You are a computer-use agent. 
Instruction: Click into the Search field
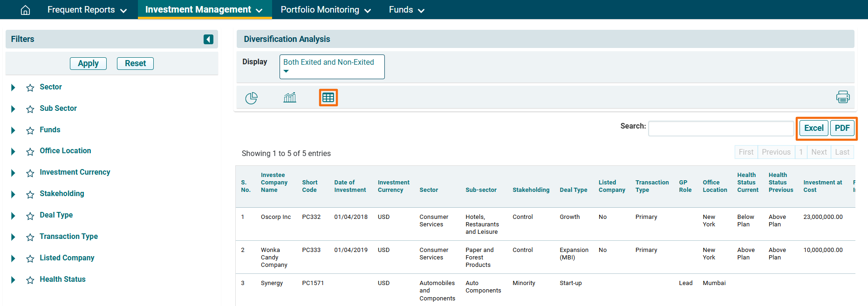721,128
